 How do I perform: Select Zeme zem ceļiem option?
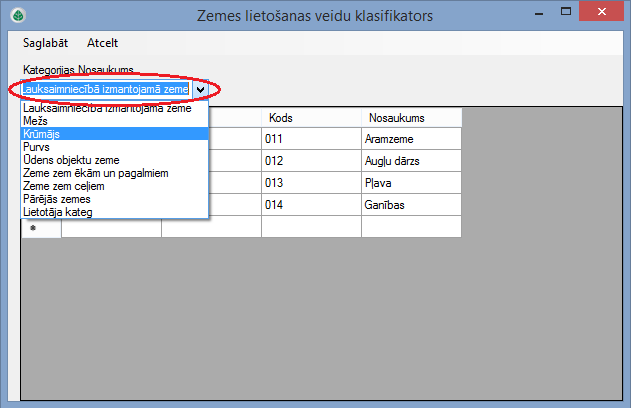(114, 186)
